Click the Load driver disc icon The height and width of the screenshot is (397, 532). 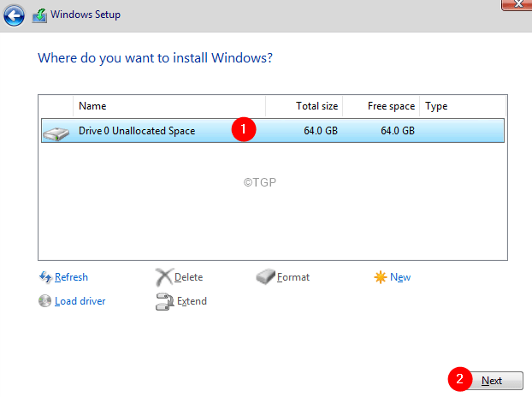click(45, 301)
